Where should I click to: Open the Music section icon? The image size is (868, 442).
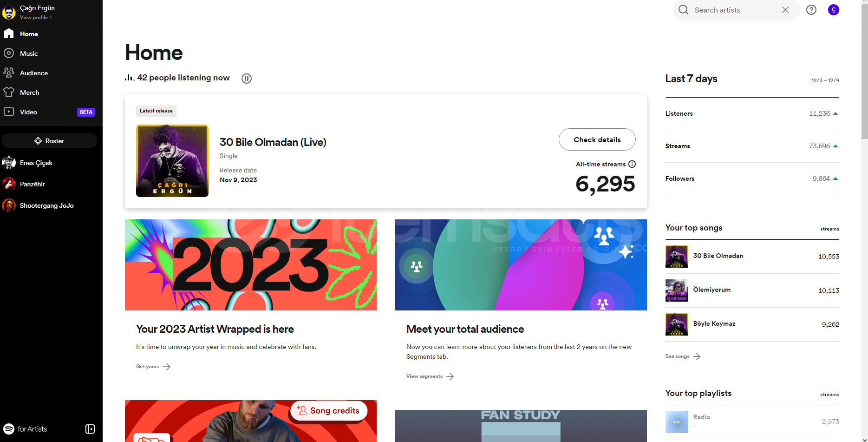[x=9, y=53]
